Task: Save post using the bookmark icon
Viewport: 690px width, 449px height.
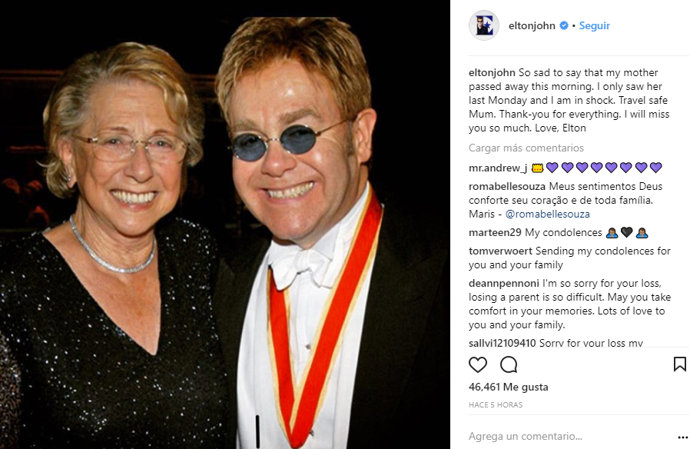Action: tap(680, 365)
